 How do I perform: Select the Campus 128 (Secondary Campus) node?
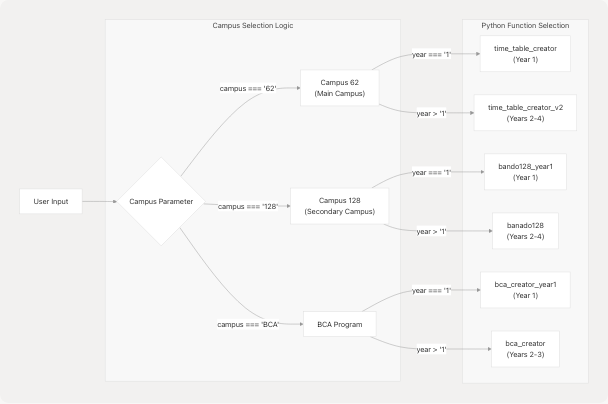[x=340, y=206]
